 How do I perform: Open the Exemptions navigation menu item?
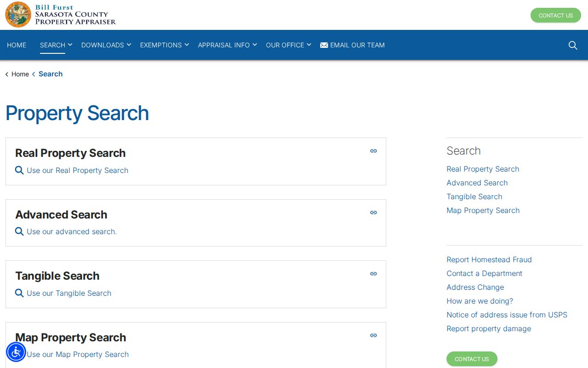pos(161,45)
